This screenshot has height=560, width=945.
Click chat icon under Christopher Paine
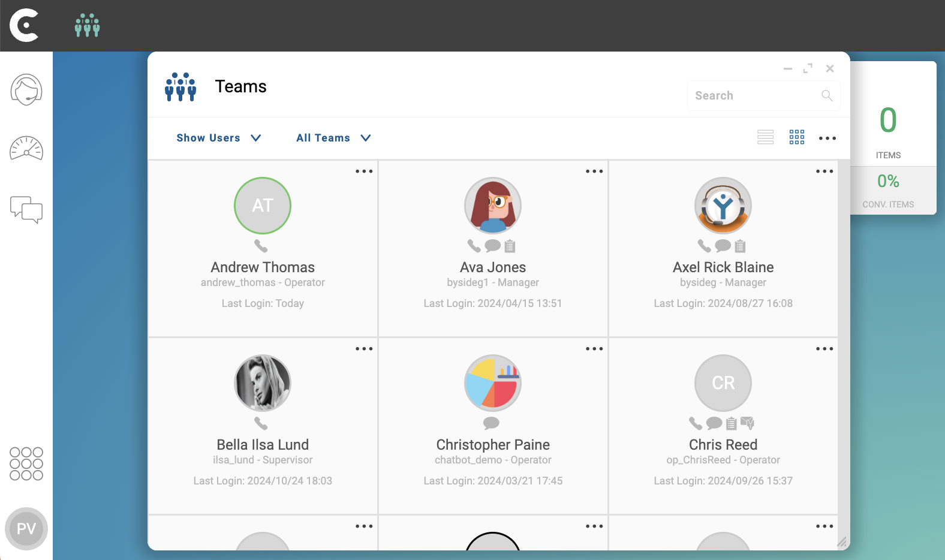492,423
